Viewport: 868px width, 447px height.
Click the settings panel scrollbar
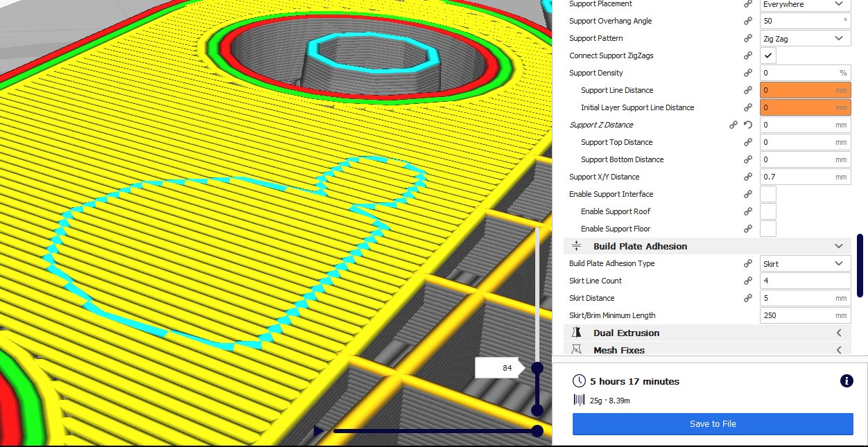[x=860, y=265]
